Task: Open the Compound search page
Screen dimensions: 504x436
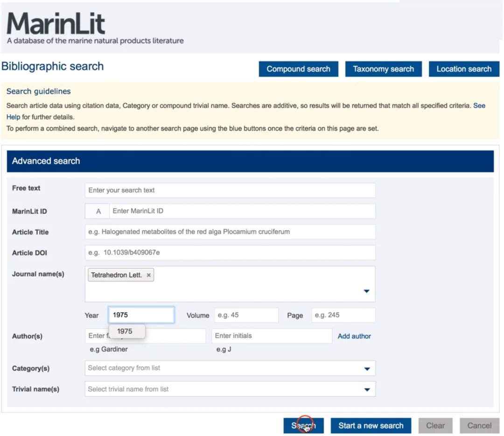Action: click(298, 69)
